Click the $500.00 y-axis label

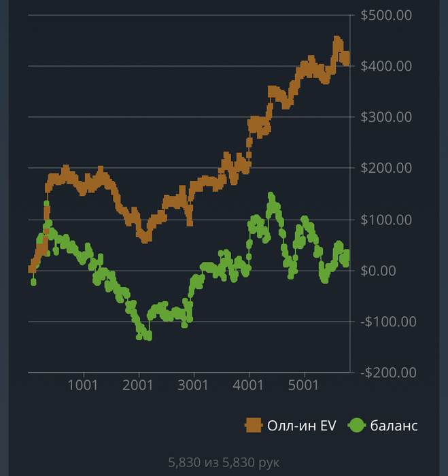point(387,15)
